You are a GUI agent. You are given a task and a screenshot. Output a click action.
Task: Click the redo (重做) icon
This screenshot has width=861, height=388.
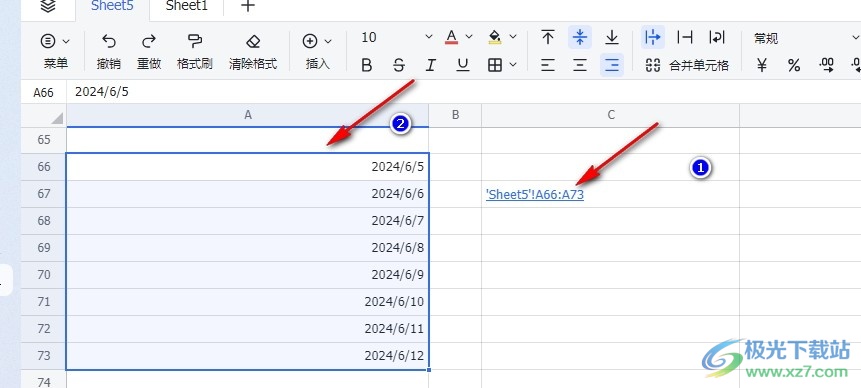click(148, 41)
